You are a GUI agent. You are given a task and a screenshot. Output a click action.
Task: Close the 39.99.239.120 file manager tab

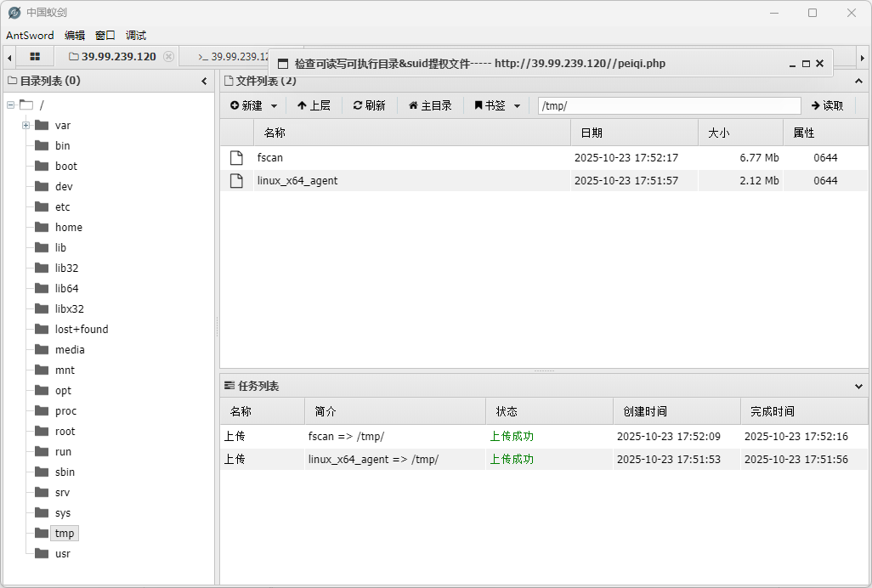(x=168, y=57)
